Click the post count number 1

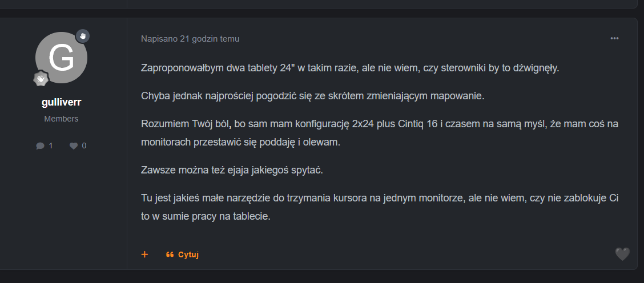(51, 145)
